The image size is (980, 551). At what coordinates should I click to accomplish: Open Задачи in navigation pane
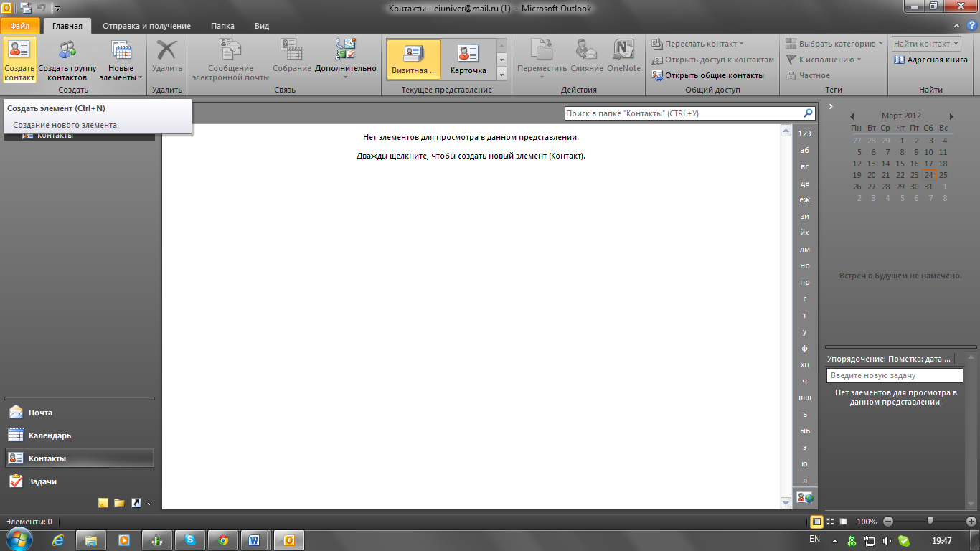pyautogui.click(x=79, y=481)
